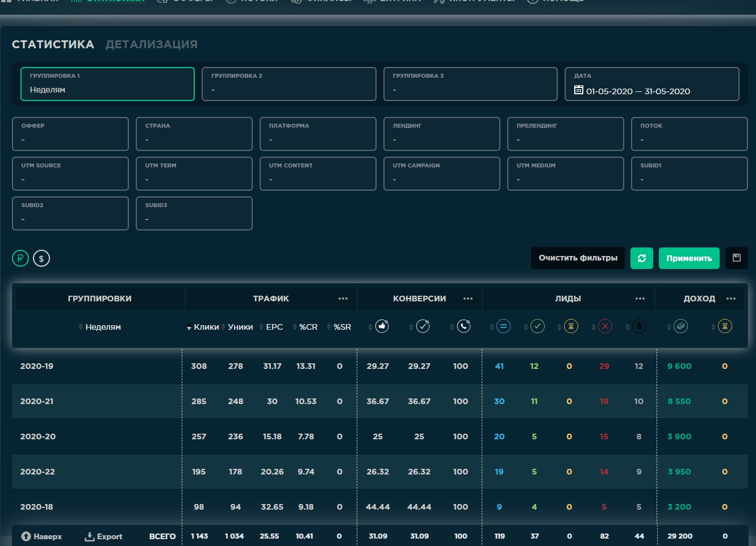This screenshot has height=546, width=756.
Task: Sort by the blue total leads icon
Action: point(503,326)
